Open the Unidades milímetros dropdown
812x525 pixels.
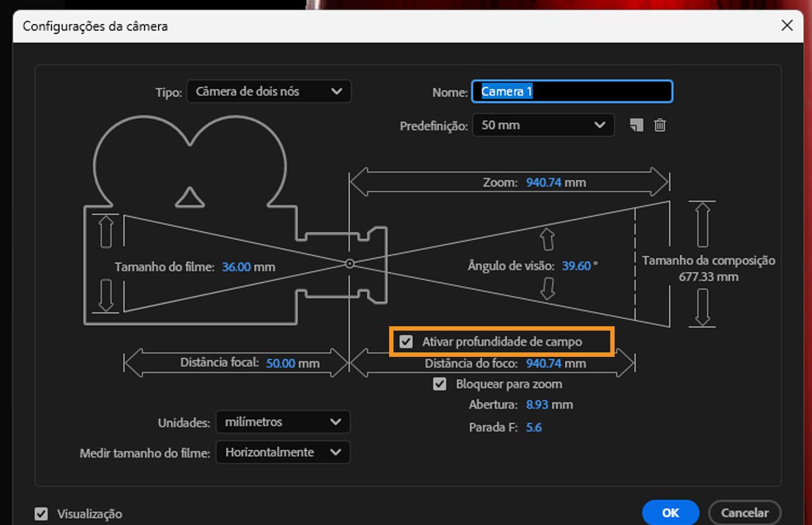tap(282, 422)
